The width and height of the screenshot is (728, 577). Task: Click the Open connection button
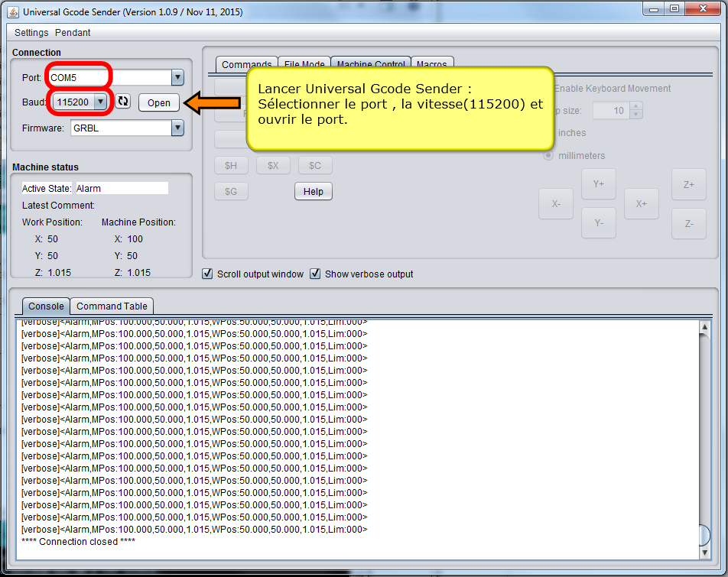[x=159, y=102]
